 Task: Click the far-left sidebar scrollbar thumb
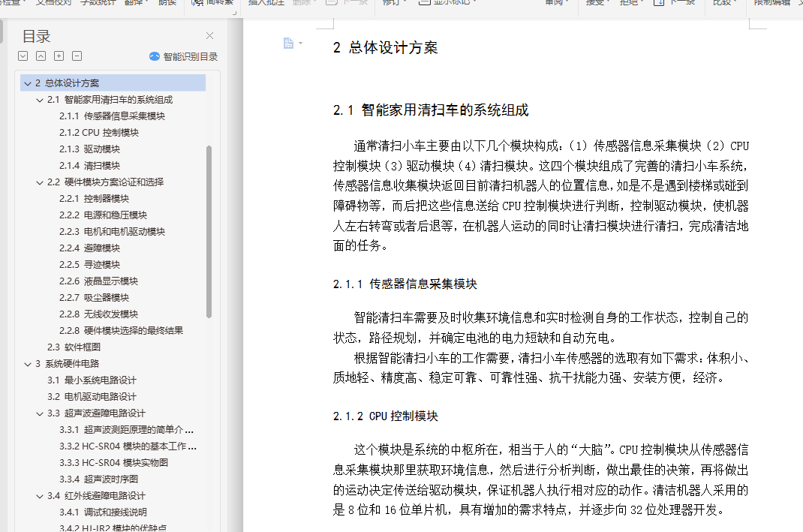click(x=1, y=31)
